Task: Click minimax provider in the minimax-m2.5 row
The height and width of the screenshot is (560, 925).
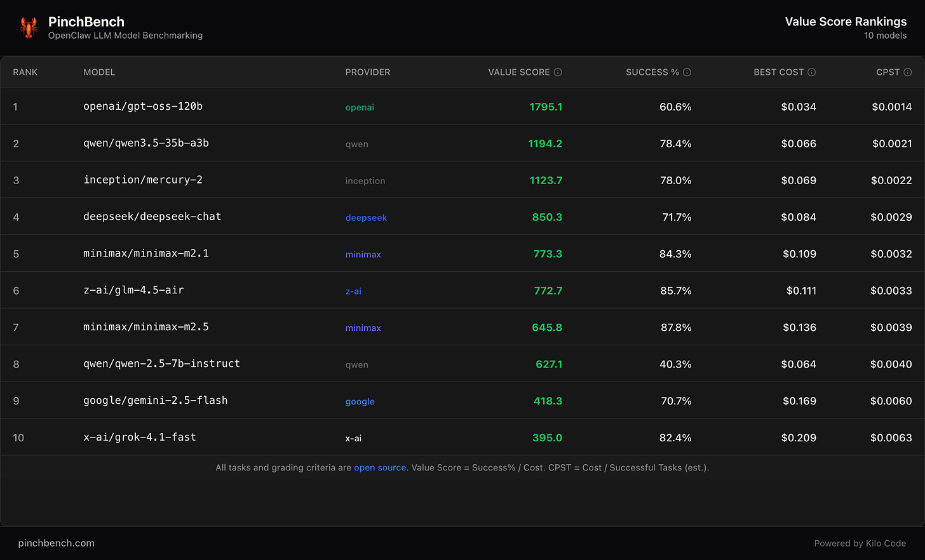Action: (x=363, y=328)
